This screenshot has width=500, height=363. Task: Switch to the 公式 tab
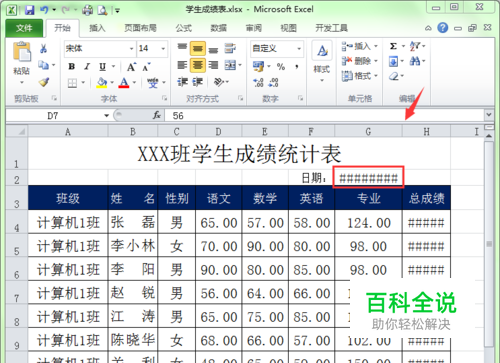coord(184,28)
